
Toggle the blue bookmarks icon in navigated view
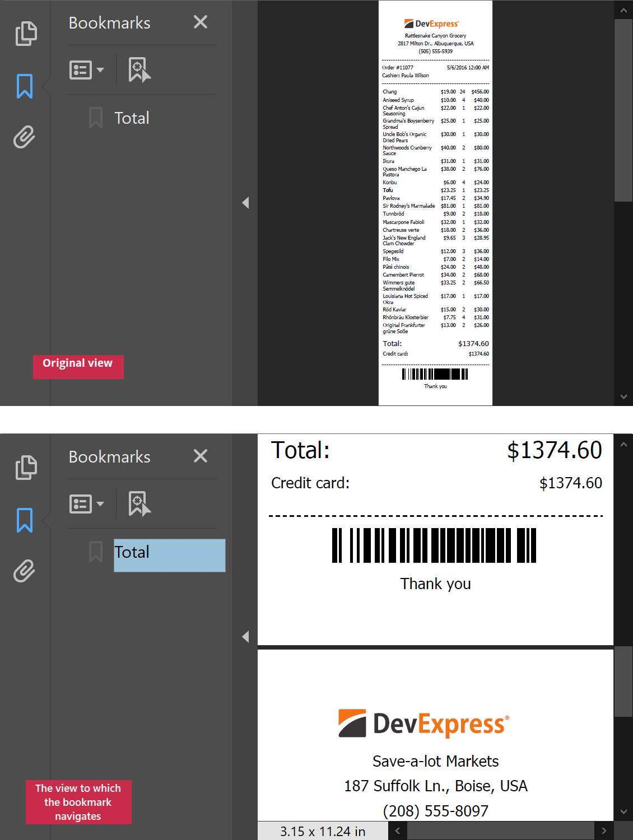(x=25, y=520)
